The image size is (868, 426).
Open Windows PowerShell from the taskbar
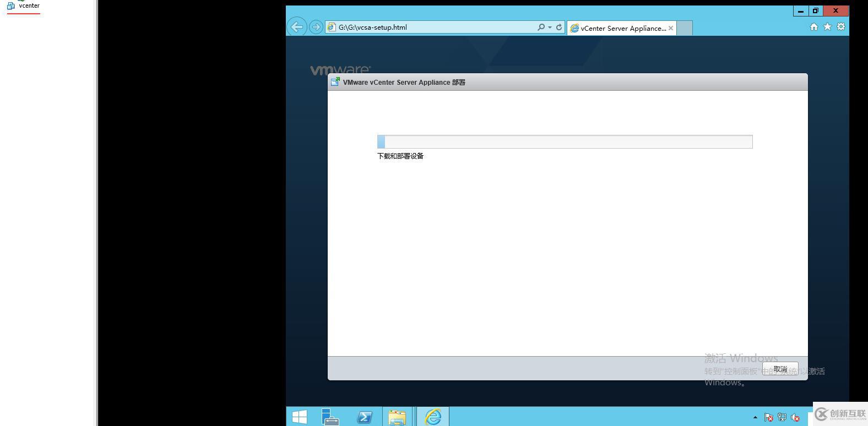(364, 417)
